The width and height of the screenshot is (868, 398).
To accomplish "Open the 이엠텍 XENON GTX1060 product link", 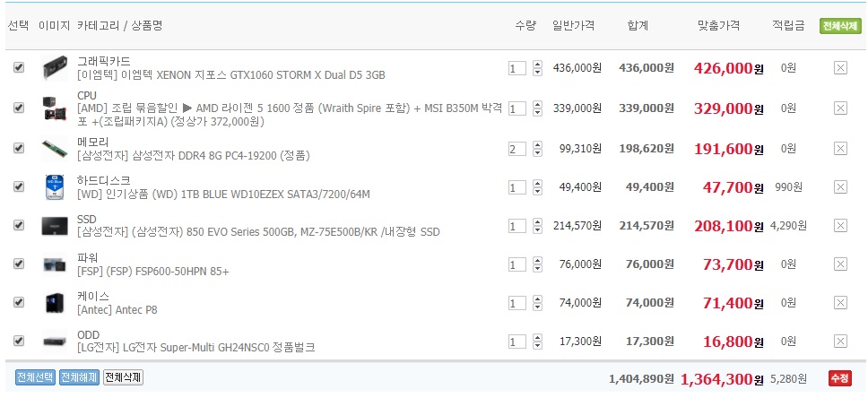I will click(x=231, y=74).
